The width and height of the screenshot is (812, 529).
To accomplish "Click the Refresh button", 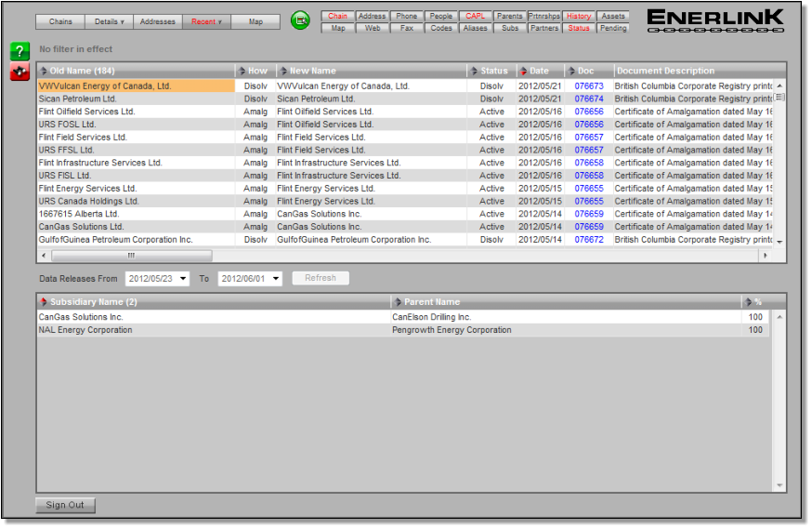I will [321, 278].
